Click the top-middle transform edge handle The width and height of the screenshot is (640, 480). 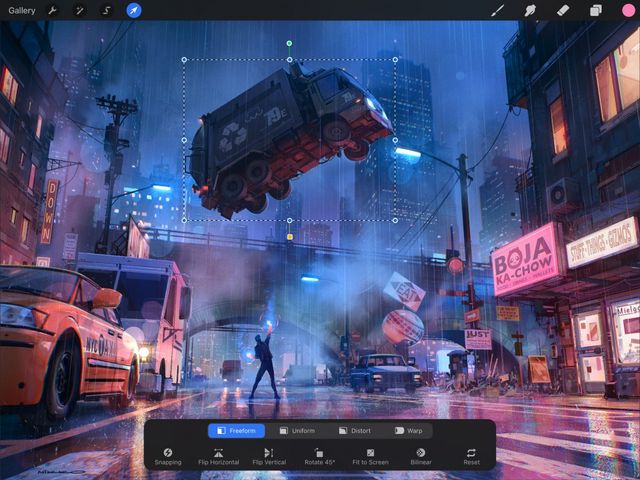[289, 60]
